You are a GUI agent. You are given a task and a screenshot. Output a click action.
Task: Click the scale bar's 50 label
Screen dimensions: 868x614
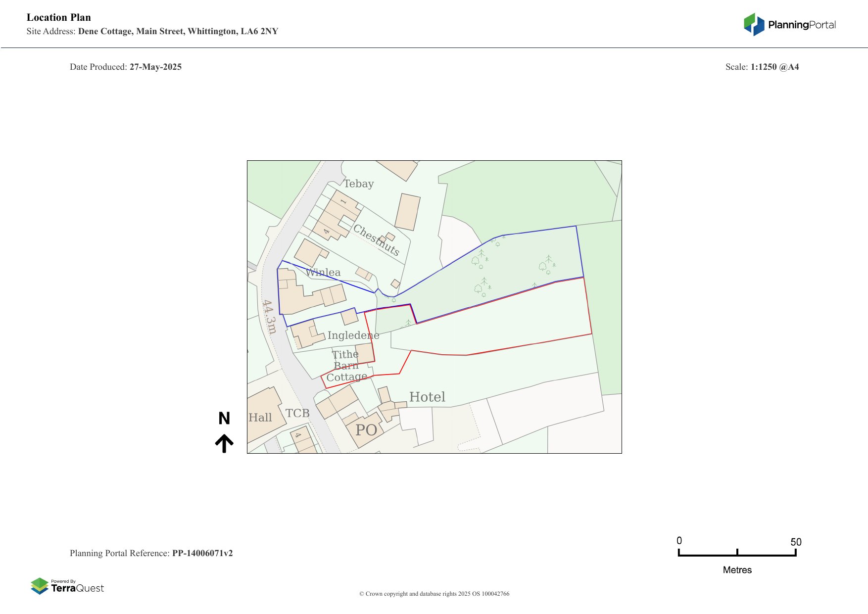coord(796,542)
